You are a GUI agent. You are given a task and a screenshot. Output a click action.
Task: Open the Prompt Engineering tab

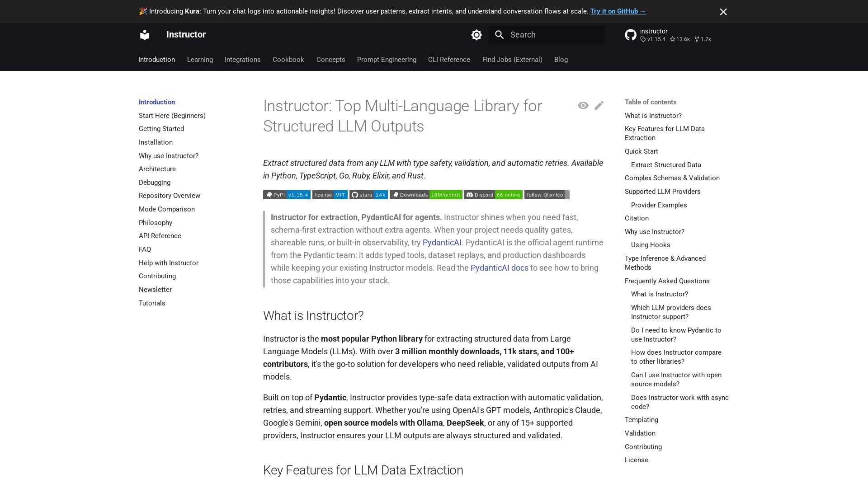(x=387, y=60)
